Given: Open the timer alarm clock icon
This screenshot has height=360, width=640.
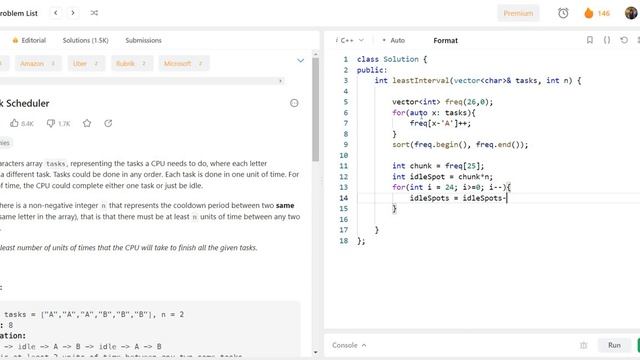Looking at the screenshot, I should [563, 13].
